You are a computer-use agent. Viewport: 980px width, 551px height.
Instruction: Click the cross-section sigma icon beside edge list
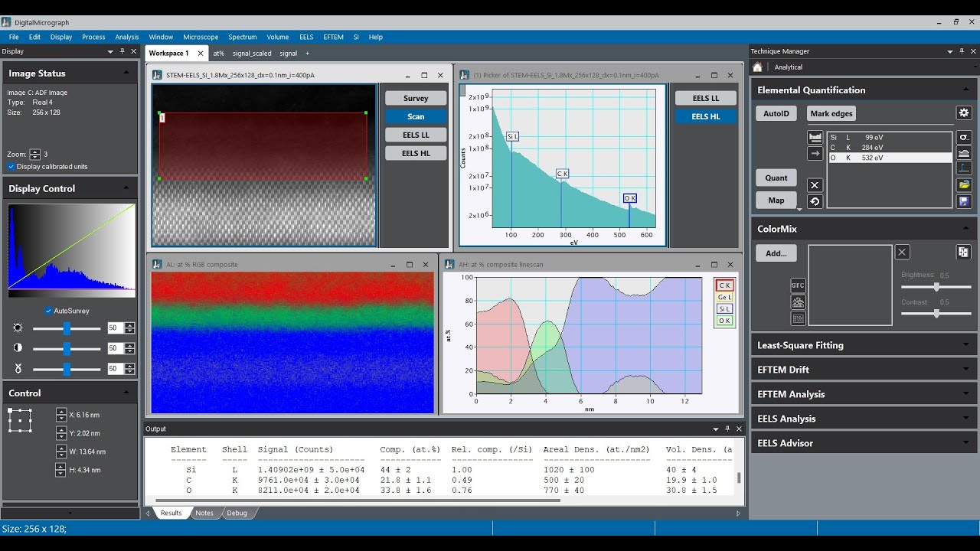(x=964, y=137)
